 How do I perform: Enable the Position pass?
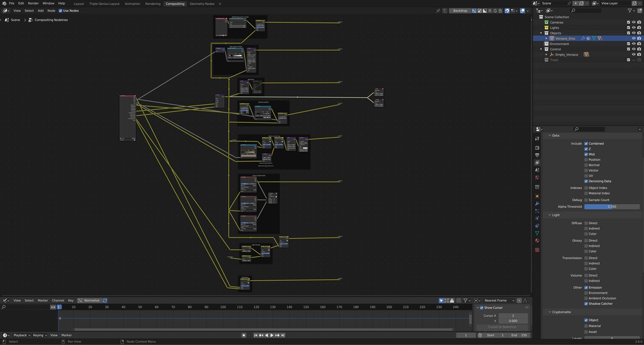coord(586,159)
